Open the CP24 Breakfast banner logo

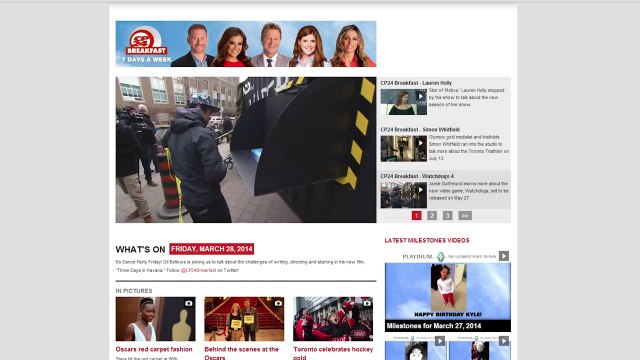point(146,43)
